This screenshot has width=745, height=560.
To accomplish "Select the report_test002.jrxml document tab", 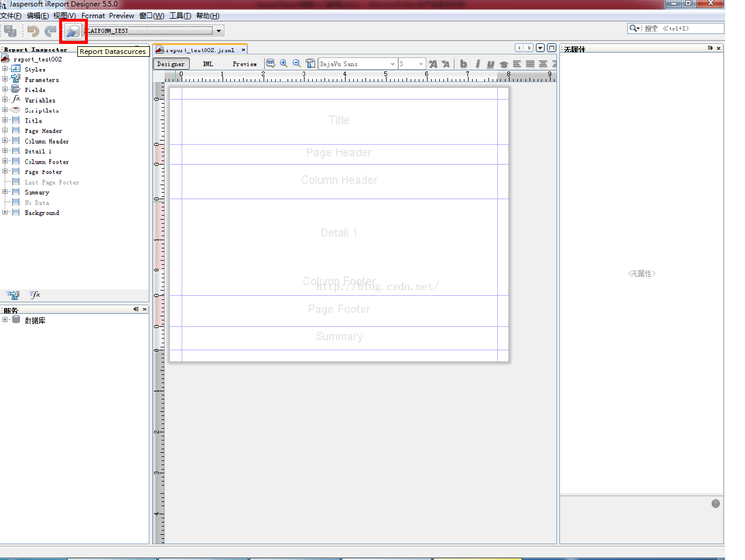I will click(x=200, y=50).
